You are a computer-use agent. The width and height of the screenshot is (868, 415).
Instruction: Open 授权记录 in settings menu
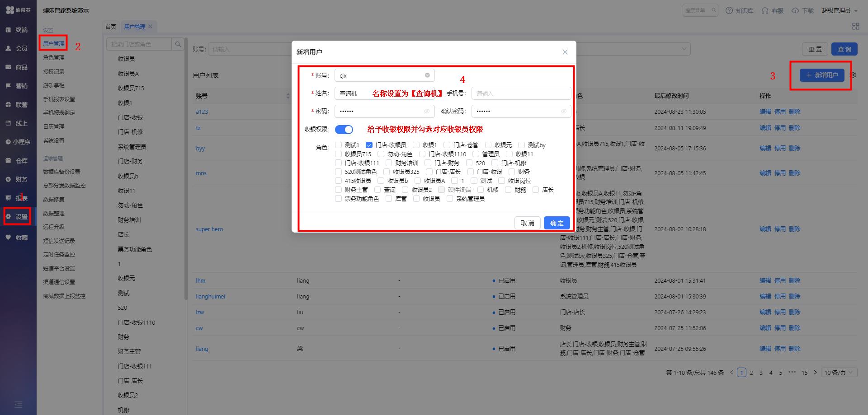(54, 71)
